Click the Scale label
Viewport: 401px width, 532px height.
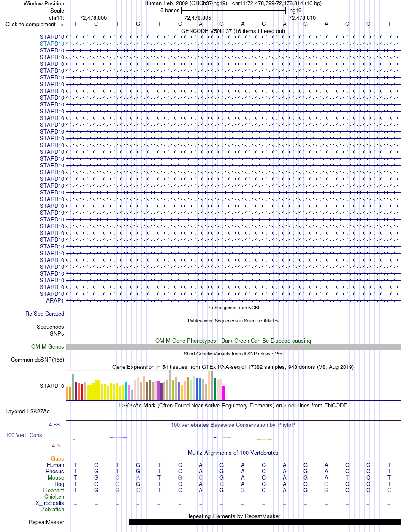[57, 11]
